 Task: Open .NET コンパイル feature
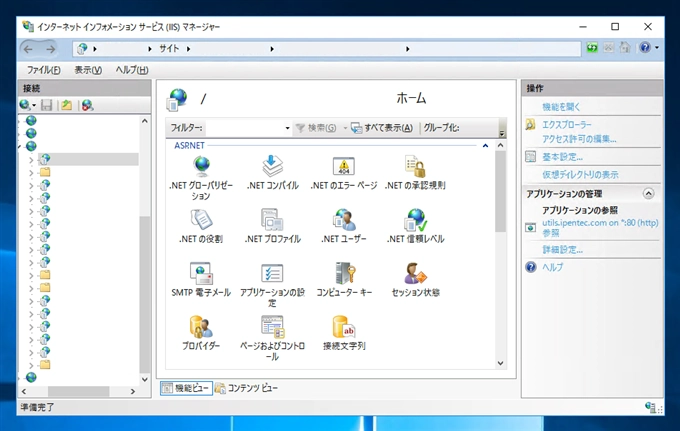[x=272, y=173]
